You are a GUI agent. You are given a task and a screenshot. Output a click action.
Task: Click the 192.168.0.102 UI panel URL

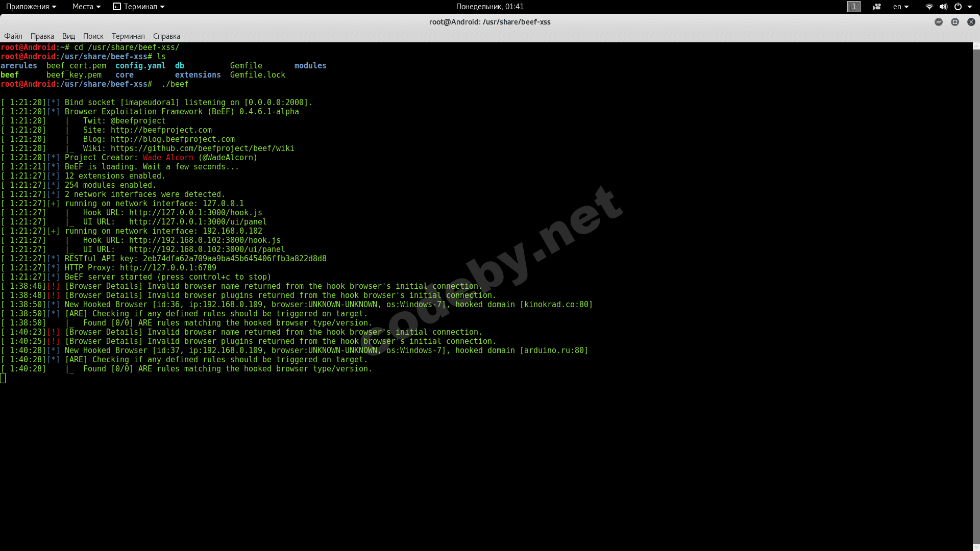[x=207, y=249]
